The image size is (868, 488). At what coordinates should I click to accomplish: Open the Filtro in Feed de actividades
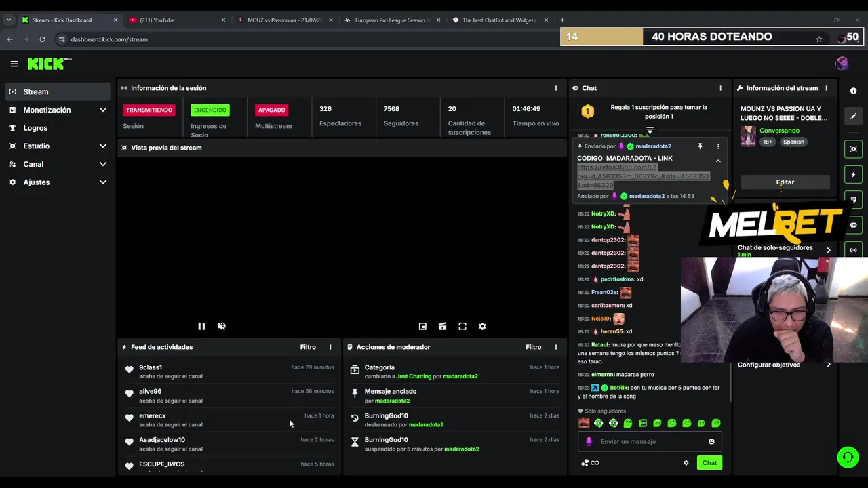(308, 347)
